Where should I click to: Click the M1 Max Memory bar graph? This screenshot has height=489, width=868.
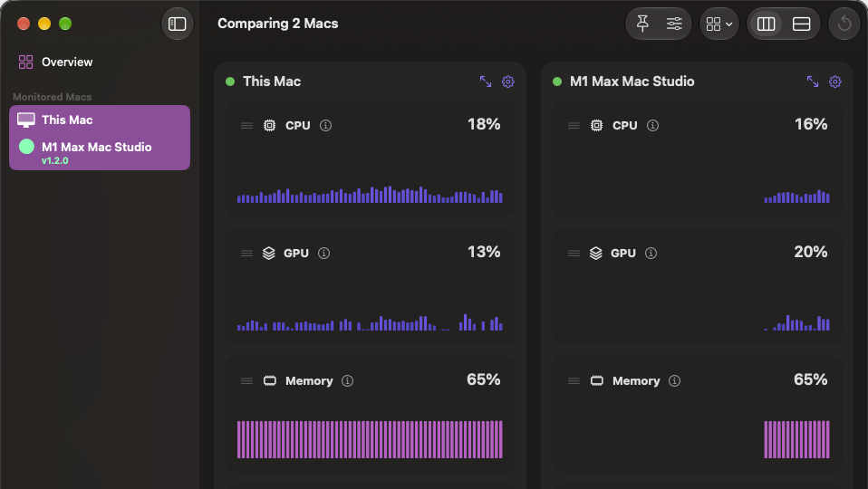[796, 439]
